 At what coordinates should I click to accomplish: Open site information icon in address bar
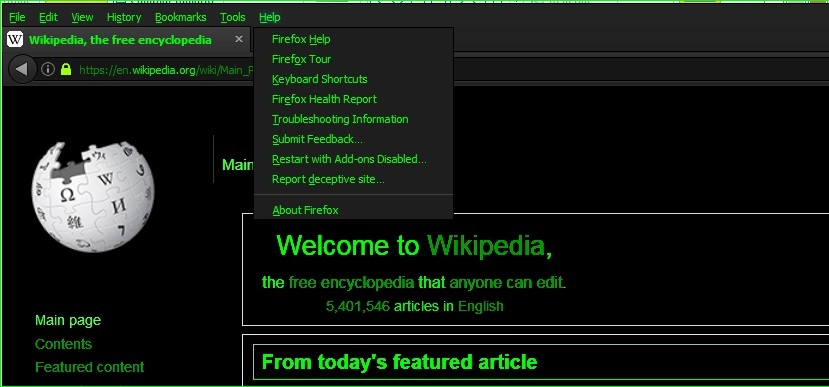pos(48,69)
